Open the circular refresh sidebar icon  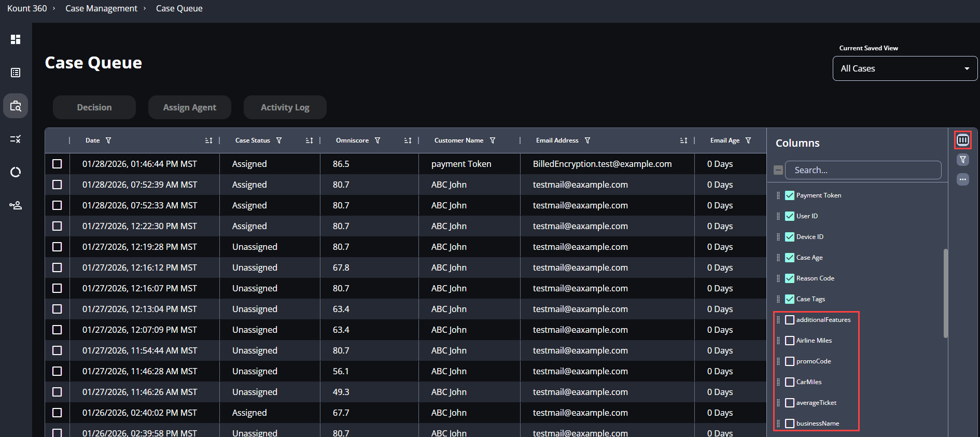[x=16, y=172]
